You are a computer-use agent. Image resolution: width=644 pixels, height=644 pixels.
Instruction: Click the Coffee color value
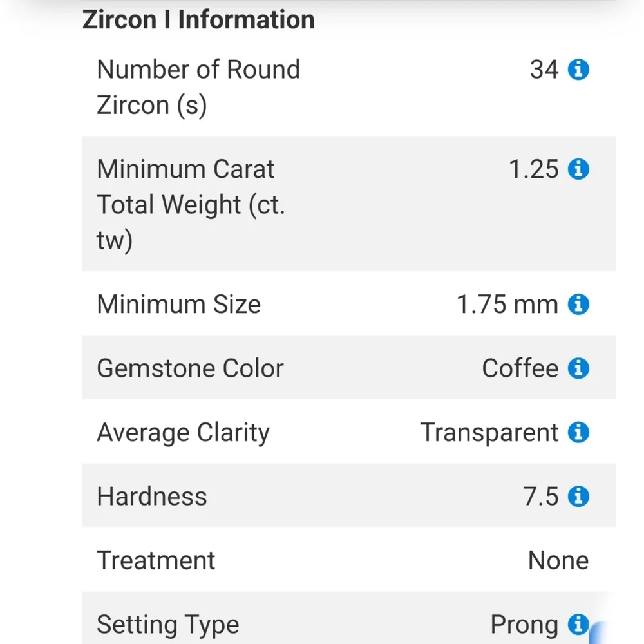pos(520,368)
